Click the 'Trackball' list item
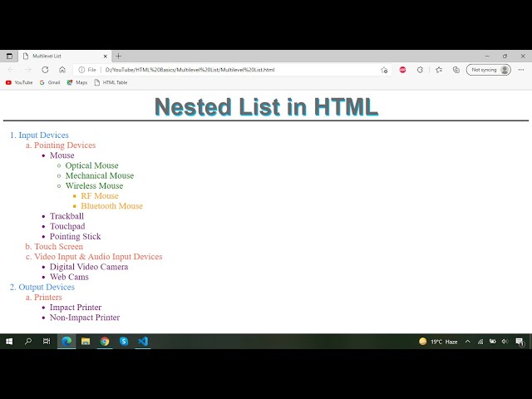 (x=66, y=216)
